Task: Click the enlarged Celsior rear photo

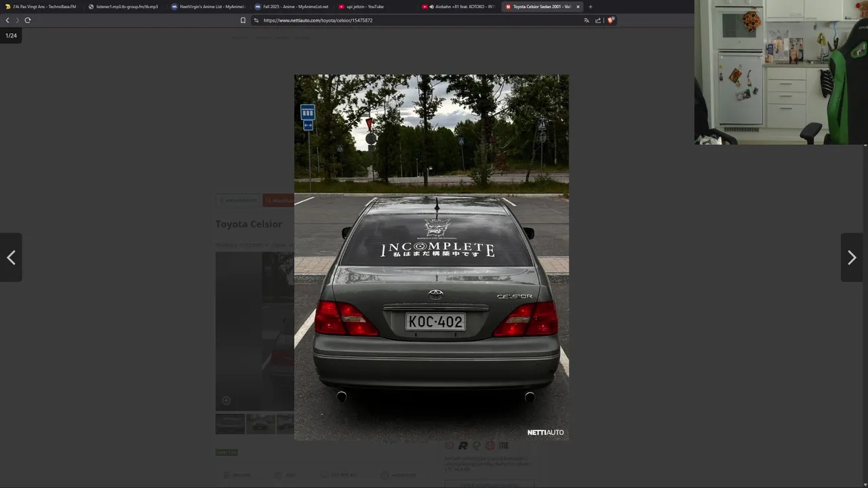Action: coord(431,258)
